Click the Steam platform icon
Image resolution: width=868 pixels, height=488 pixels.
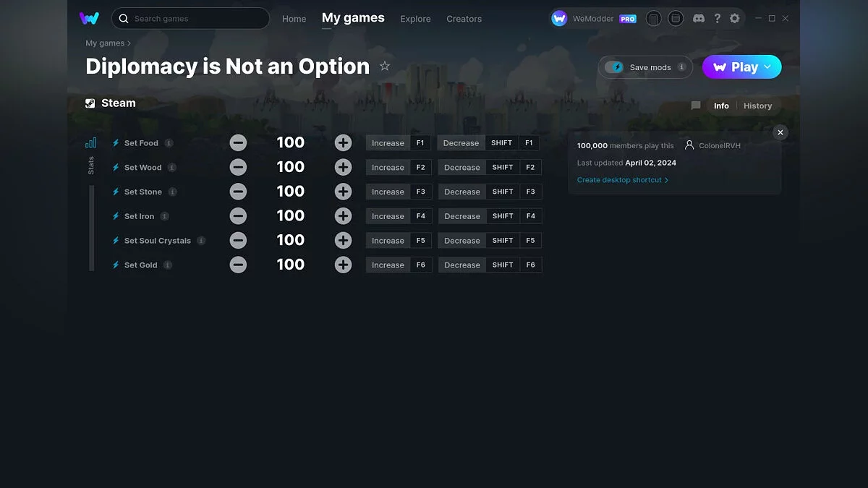click(90, 103)
